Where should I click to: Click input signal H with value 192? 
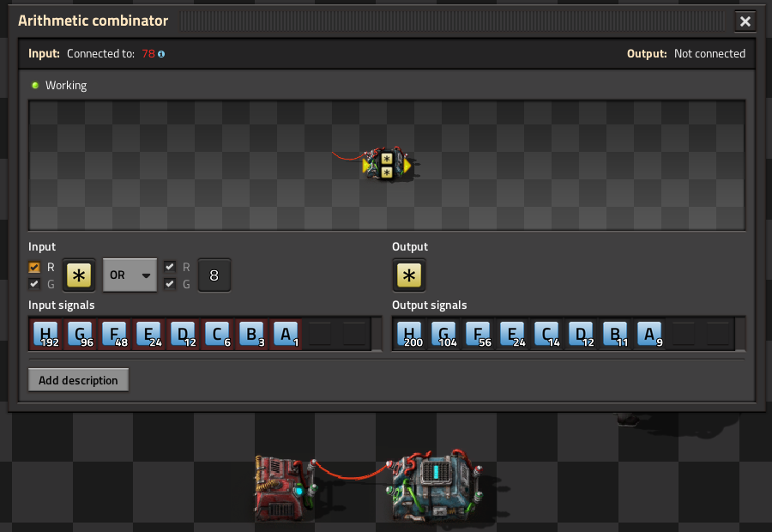click(45, 334)
